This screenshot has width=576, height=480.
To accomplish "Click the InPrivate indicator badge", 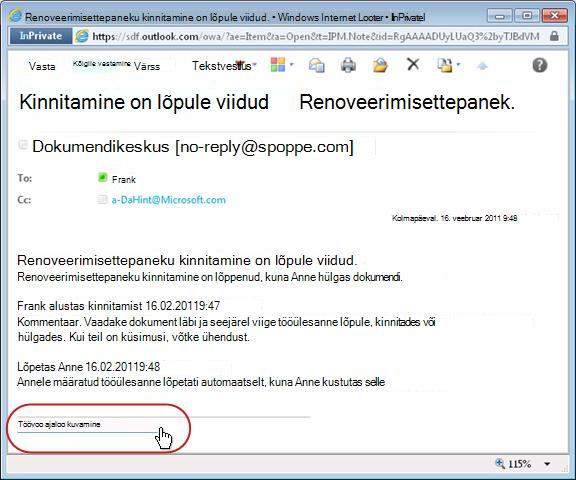I will pyautogui.click(x=41, y=36).
